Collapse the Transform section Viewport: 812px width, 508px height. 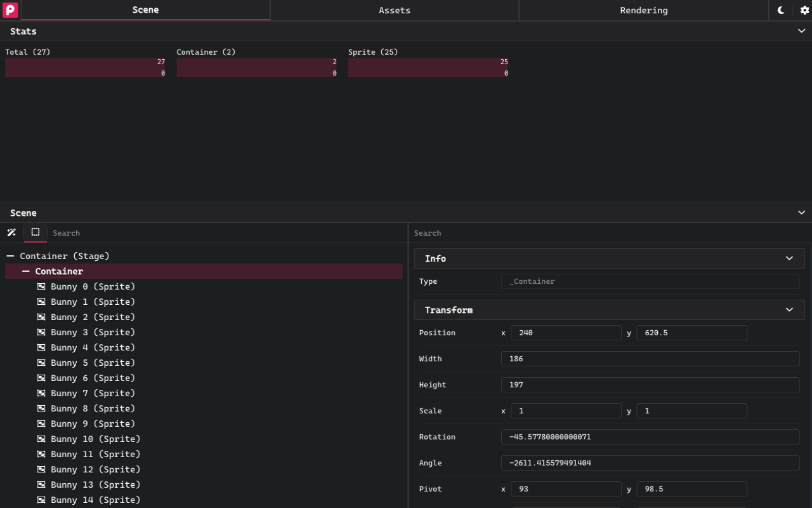tap(789, 310)
